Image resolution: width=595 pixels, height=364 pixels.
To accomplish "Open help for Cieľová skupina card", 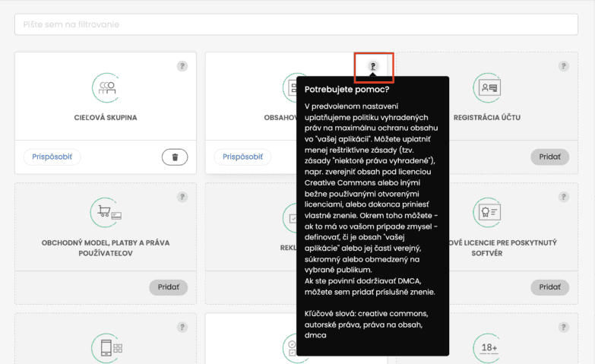I will pyautogui.click(x=182, y=66).
